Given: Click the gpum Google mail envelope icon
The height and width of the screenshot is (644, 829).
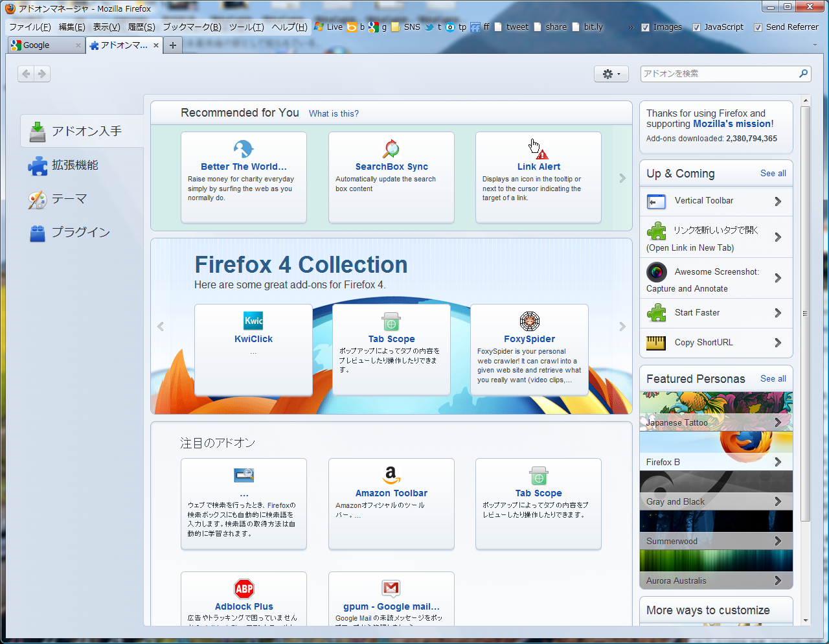Looking at the screenshot, I should tap(391, 588).
